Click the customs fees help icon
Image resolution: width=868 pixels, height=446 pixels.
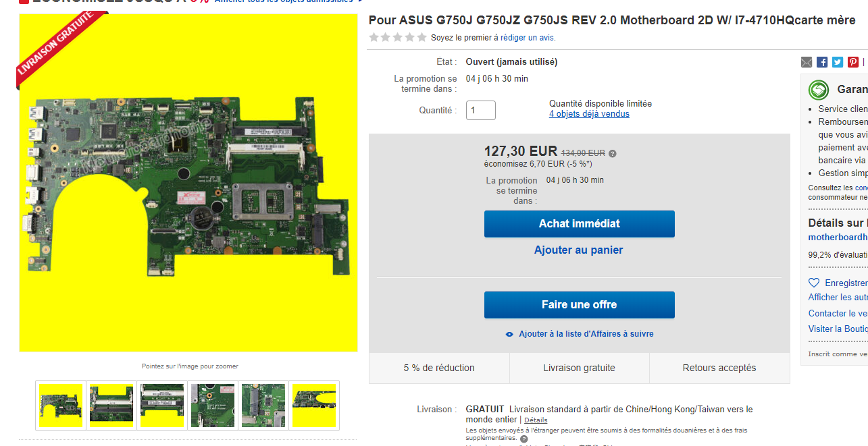click(x=524, y=439)
